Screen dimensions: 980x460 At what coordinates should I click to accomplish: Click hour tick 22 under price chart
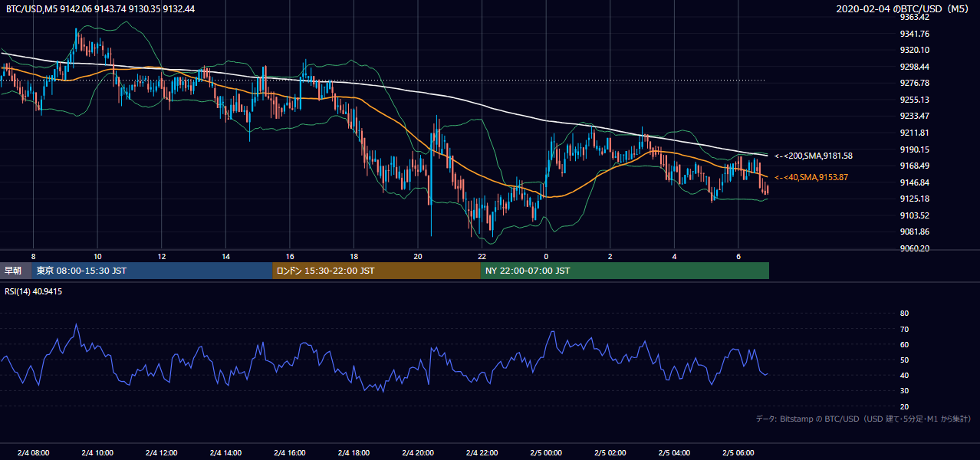tap(482, 255)
